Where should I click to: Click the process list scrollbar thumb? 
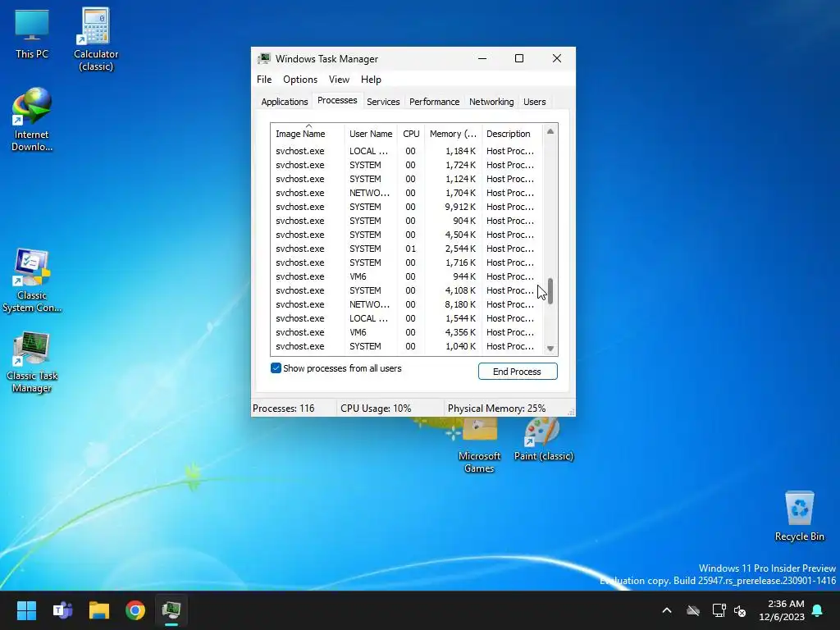[x=550, y=291]
